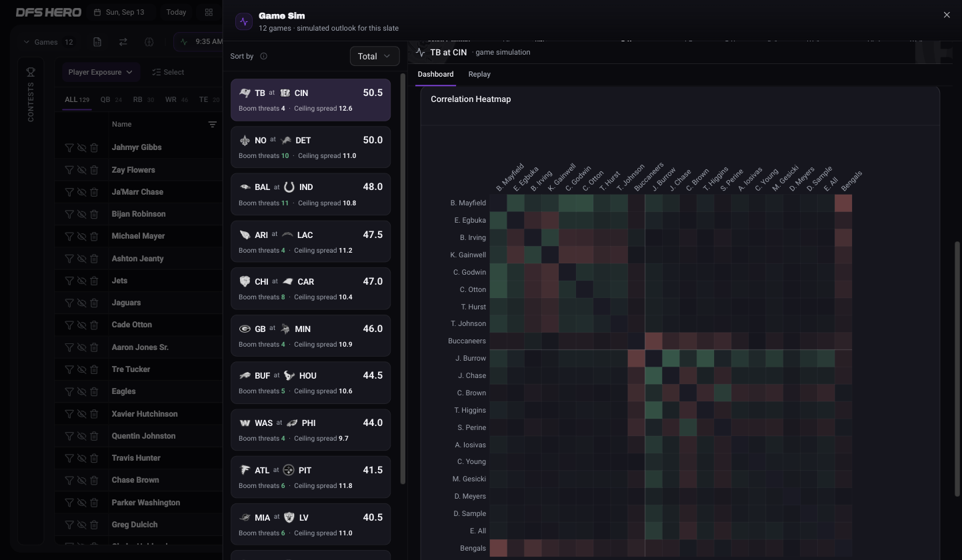
Task: Click the funnel icon for Jahmyr Gibbs
Action: click(x=69, y=147)
